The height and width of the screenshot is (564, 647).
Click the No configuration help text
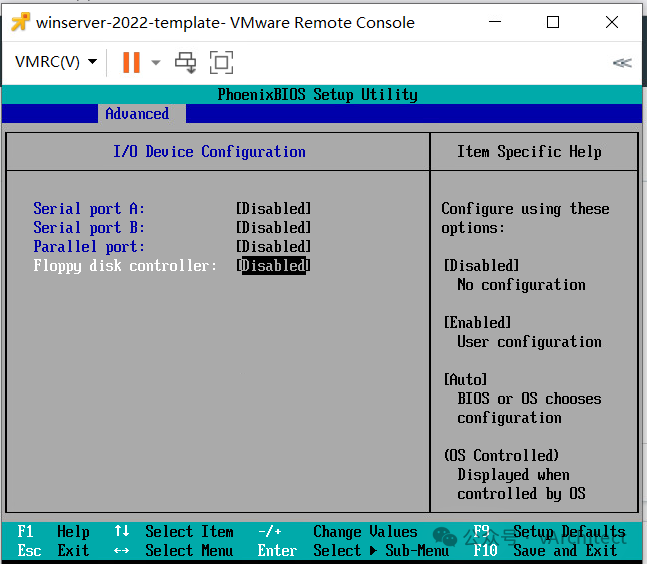[521, 285]
